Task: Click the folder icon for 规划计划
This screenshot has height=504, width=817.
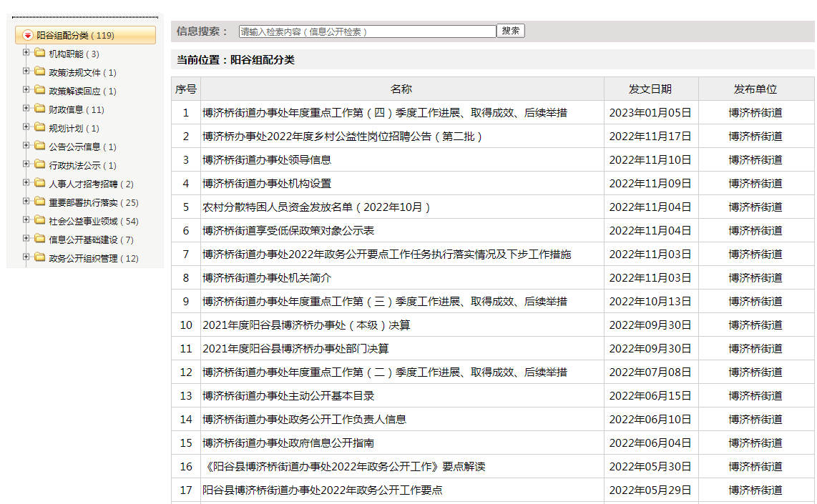Action: point(39,127)
